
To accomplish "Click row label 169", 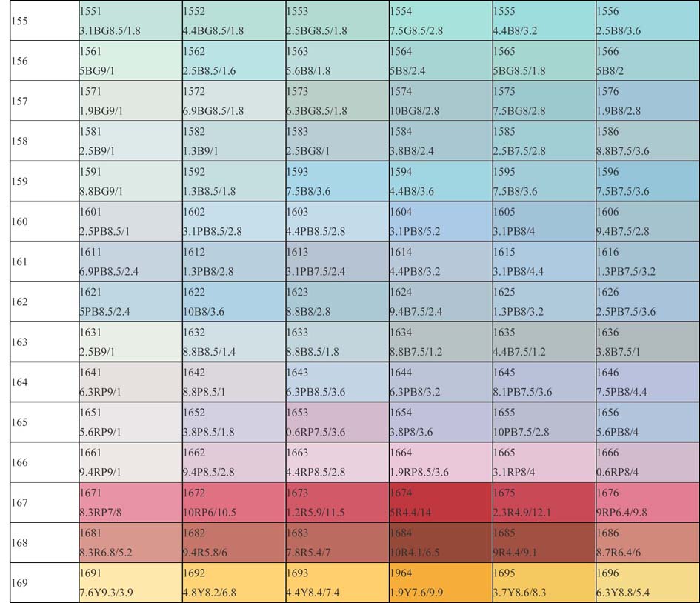I will pos(20,583).
